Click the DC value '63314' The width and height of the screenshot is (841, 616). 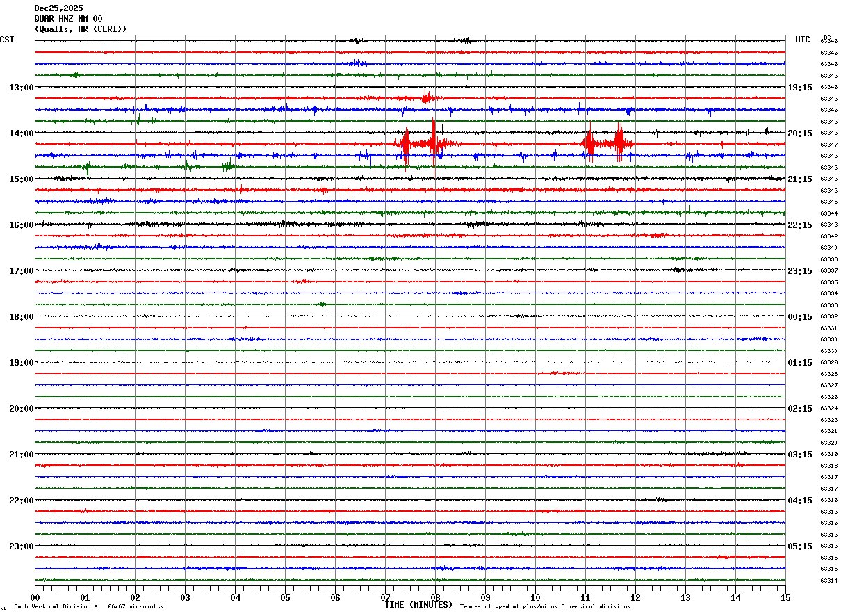828,581
